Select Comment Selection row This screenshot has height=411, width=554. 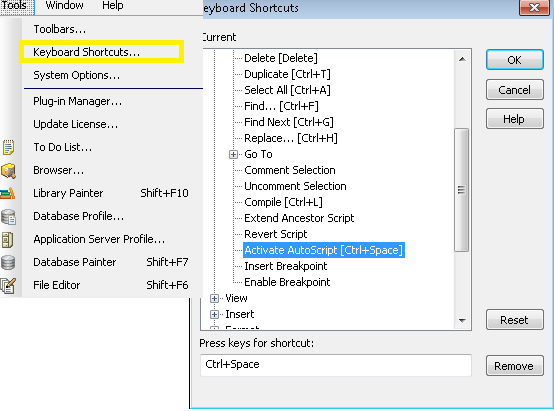click(x=290, y=170)
